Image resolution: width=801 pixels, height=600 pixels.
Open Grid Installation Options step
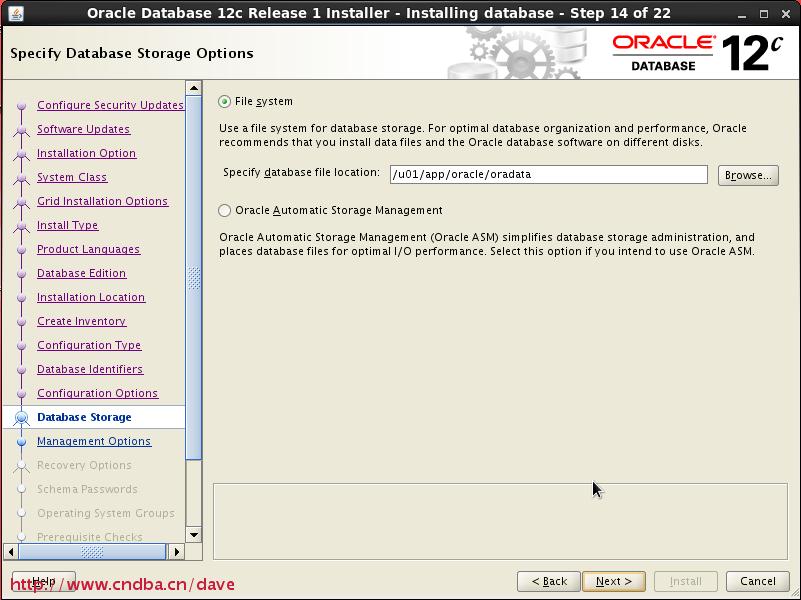103,201
